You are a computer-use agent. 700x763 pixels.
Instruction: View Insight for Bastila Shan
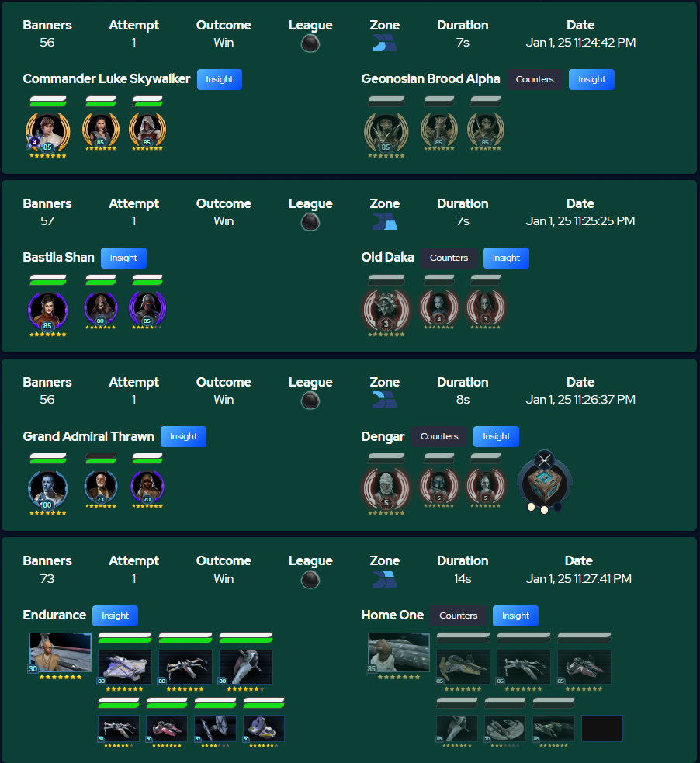pyautogui.click(x=123, y=258)
